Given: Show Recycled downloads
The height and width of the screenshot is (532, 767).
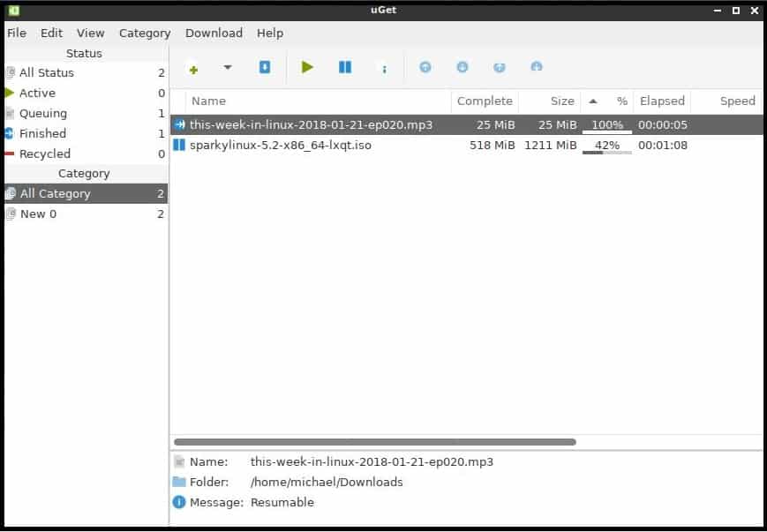Looking at the screenshot, I should click(x=86, y=154).
